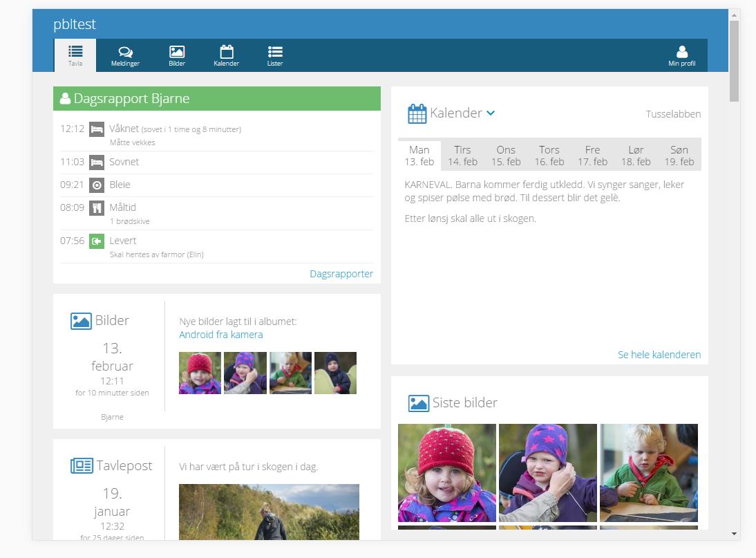Open the dark hooded child album thumbnail
The height and width of the screenshot is (558, 756).
336,373
